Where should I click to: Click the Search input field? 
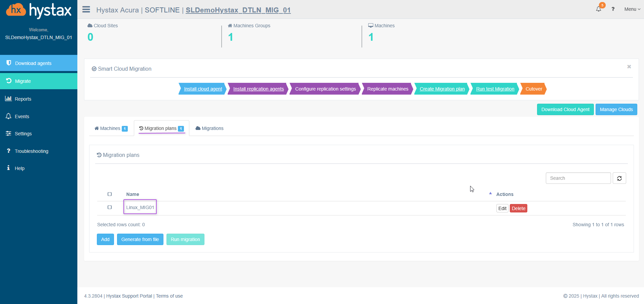coord(578,178)
